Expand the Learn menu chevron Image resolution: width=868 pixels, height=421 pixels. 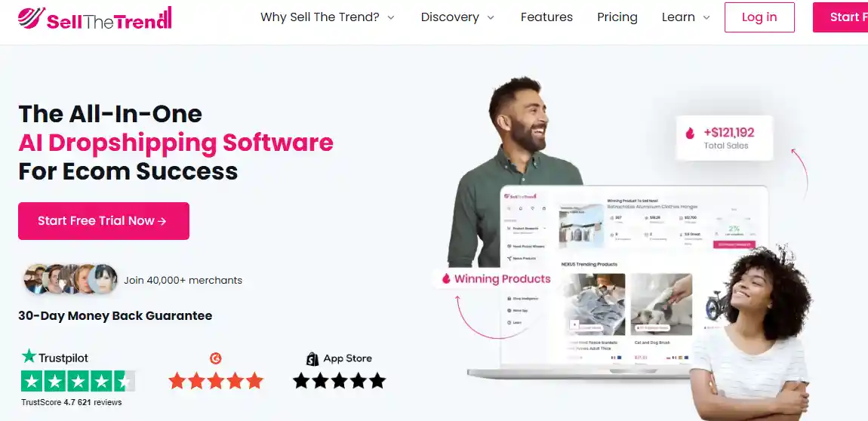706,17
